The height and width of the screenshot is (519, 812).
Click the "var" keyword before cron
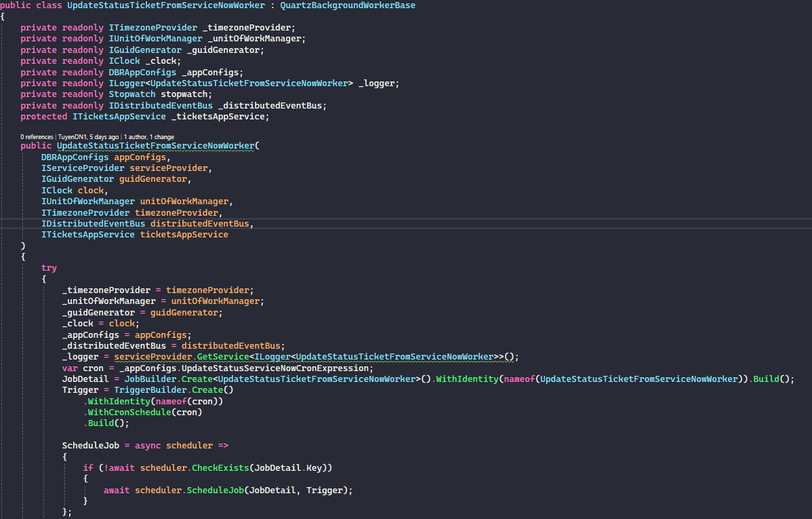click(x=70, y=368)
